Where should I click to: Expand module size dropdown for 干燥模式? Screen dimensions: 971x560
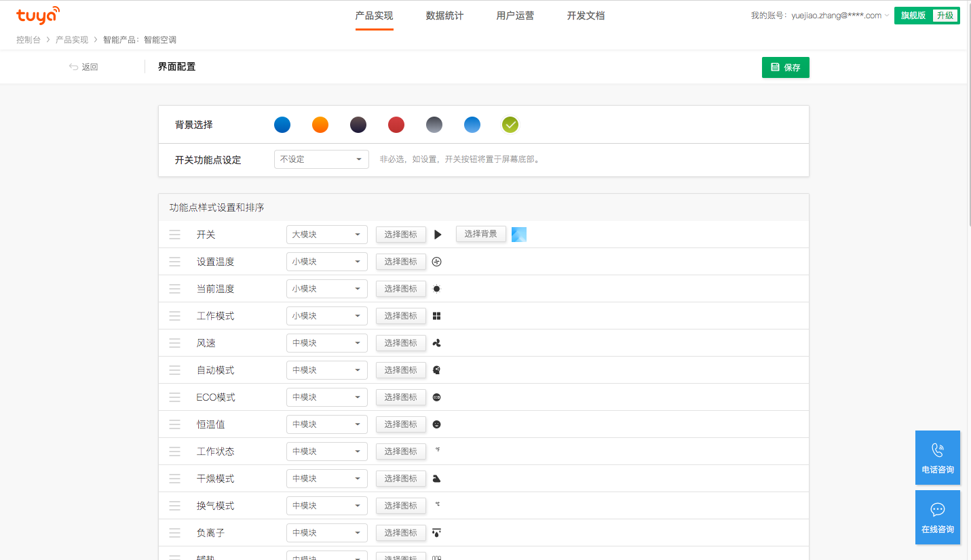(x=326, y=479)
